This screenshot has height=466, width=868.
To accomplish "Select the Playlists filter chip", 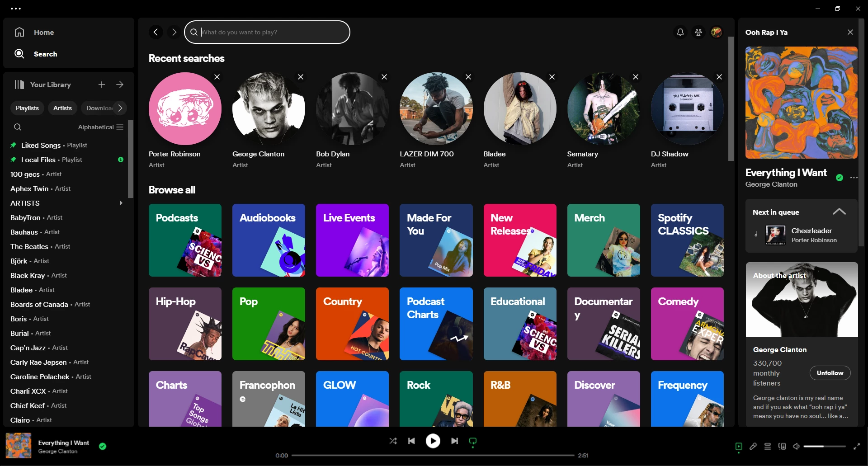I will point(27,108).
